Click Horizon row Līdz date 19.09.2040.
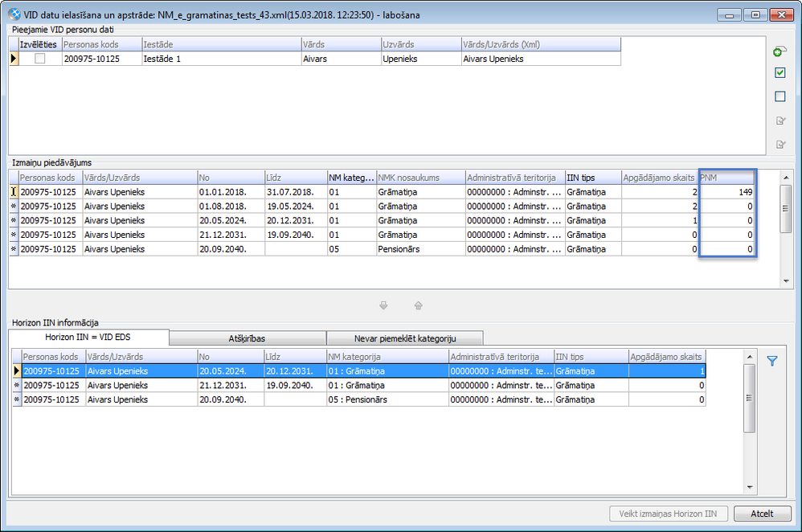The width and height of the screenshot is (802, 532). (x=295, y=385)
